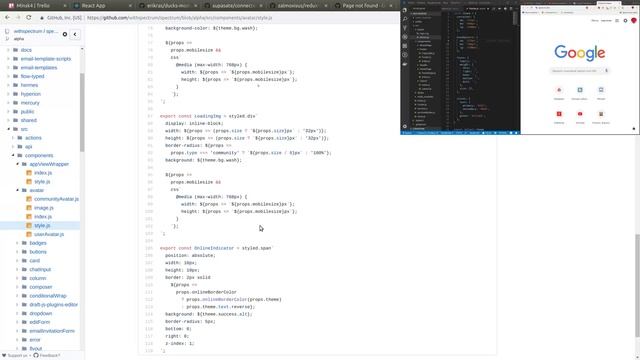The image size is (640, 360).
Task: Click the folder icon beside docs
Action: coord(16,50)
